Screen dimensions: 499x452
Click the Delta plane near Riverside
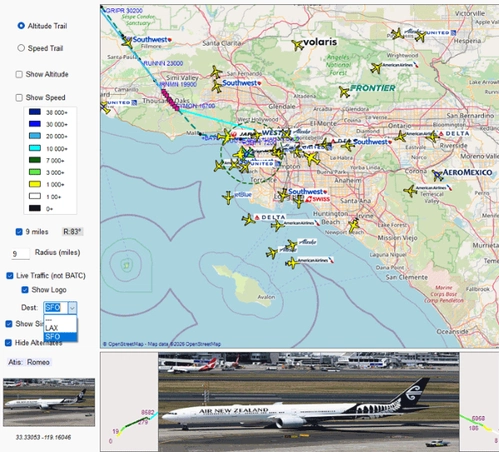pyautogui.click(x=433, y=136)
